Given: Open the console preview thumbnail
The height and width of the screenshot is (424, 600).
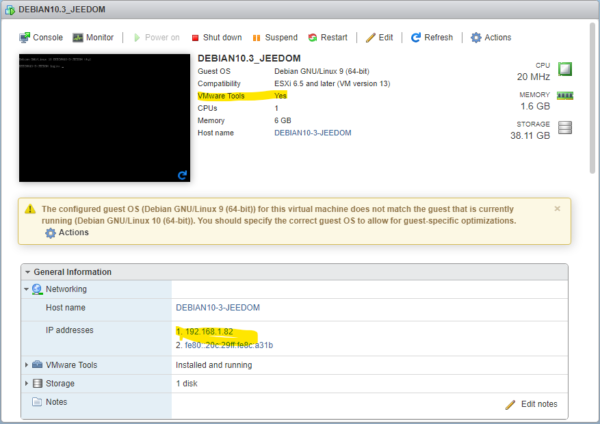Looking at the screenshot, I should pyautogui.click(x=104, y=118).
